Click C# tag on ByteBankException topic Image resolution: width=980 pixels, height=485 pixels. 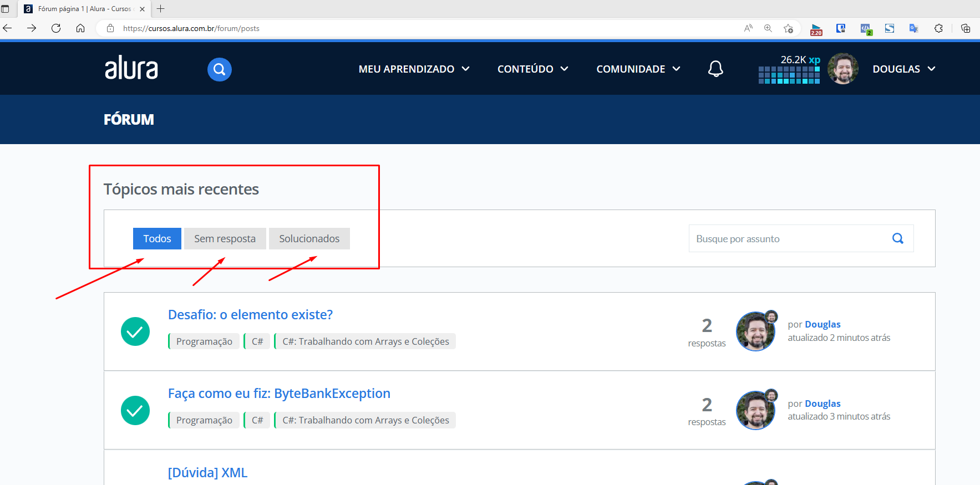pyautogui.click(x=257, y=420)
